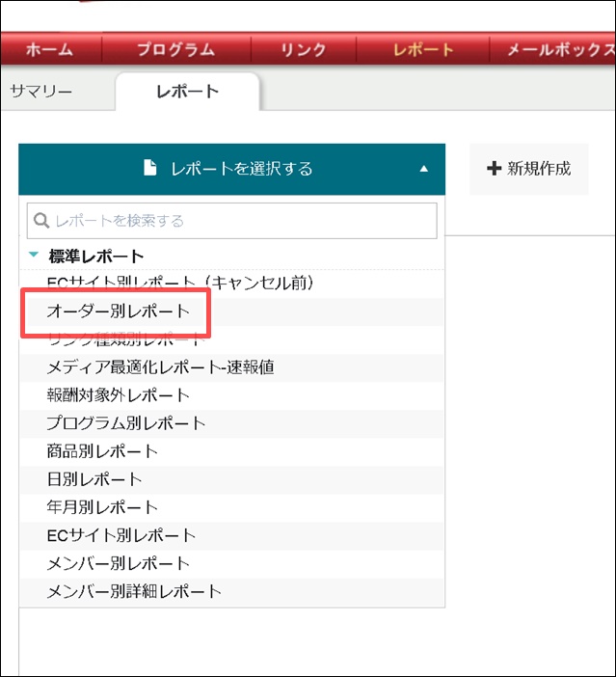Select 商品別レポート from the list
This screenshot has height=677, width=616.
[102, 451]
